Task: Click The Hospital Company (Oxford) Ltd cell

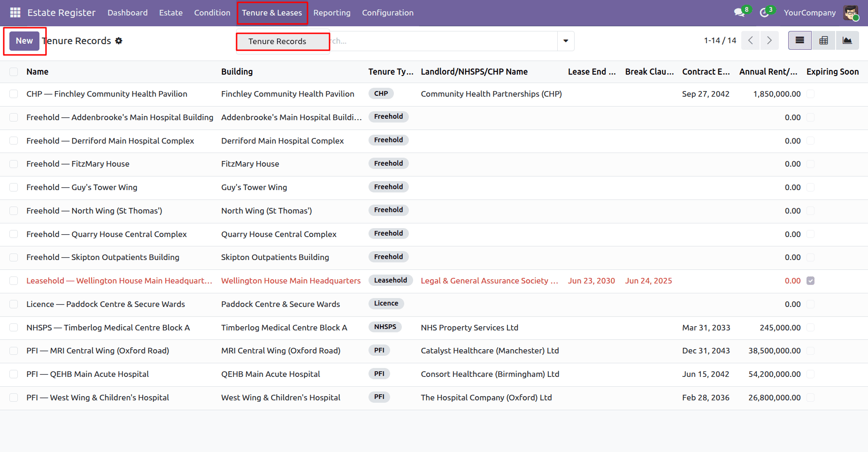Action: pyautogui.click(x=486, y=398)
